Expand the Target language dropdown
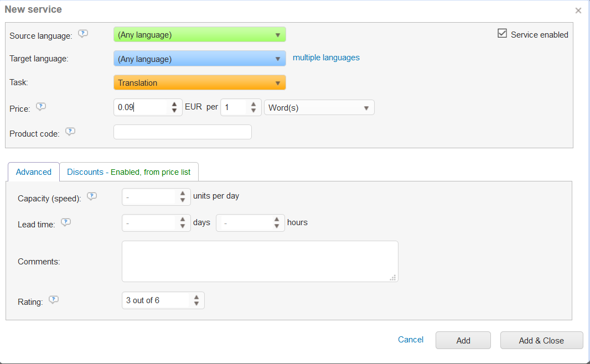The width and height of the screenshot is (590, 364). [199, 59]
